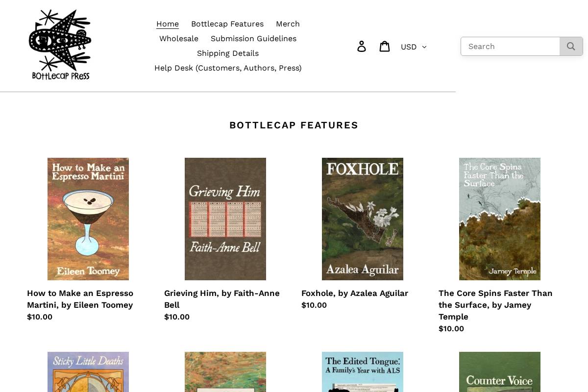Open the Sticky Little Deaths cover
Screen dimensions: 588x392
pyautogui.click(x=88, y=372)
